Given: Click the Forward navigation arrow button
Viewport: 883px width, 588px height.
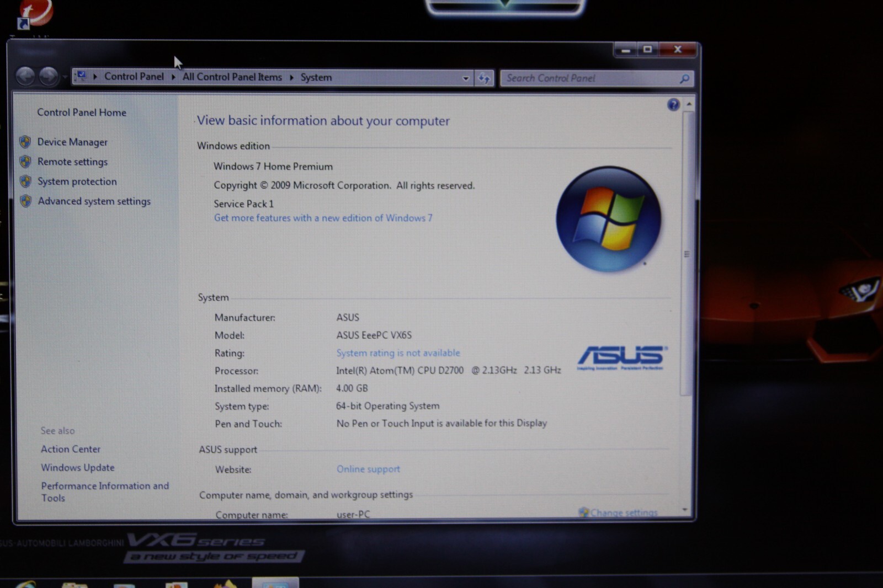Looking at the screenshot, I should (49, 76).
